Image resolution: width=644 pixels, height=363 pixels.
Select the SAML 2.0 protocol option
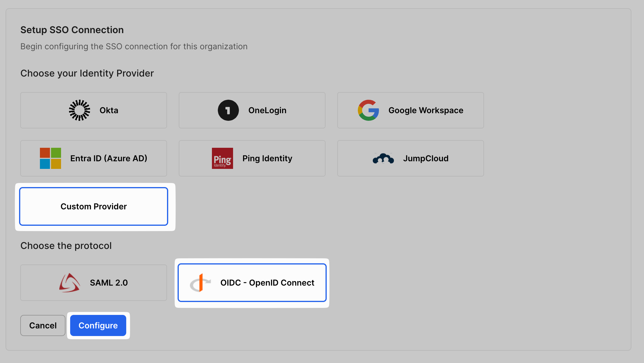point(94,282)
